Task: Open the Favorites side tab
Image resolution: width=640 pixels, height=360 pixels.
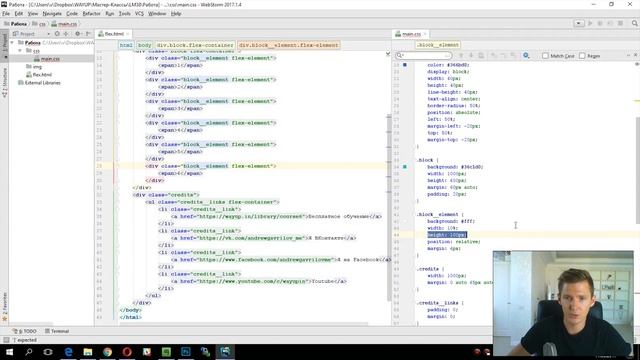Action: pos(4,306)
